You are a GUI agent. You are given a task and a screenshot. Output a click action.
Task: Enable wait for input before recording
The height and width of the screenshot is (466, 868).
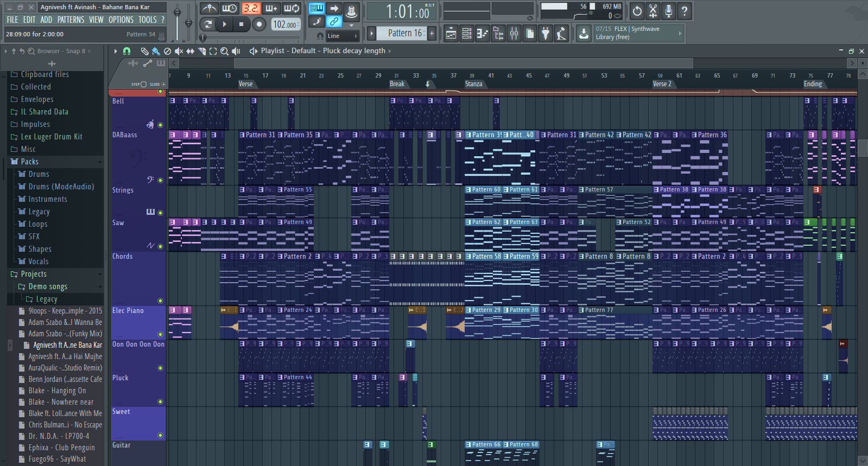pos(230,8)
